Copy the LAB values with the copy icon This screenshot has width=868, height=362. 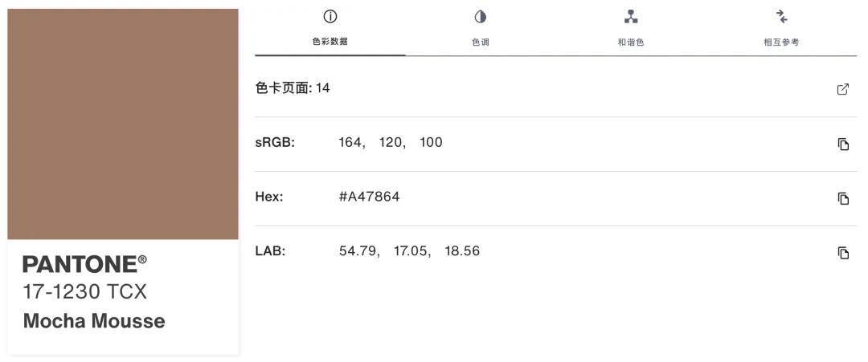[842, 253]
